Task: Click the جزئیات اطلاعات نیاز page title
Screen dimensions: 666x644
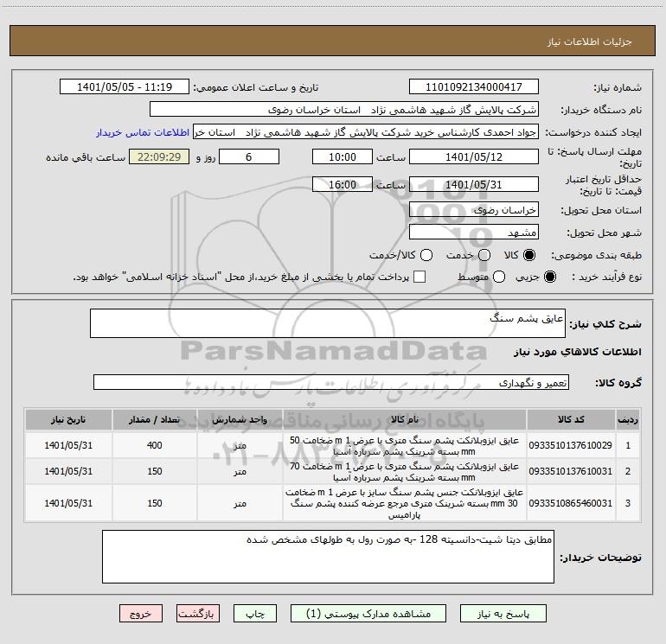Action: 589,41
